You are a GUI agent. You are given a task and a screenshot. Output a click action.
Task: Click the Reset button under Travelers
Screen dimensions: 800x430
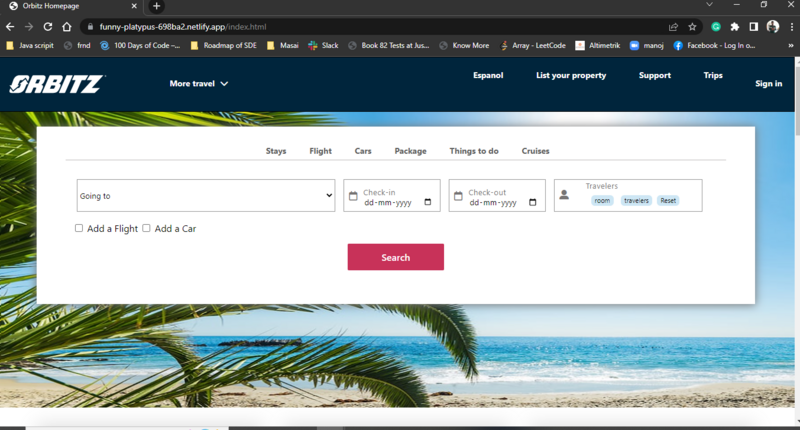tap(668, 200)
